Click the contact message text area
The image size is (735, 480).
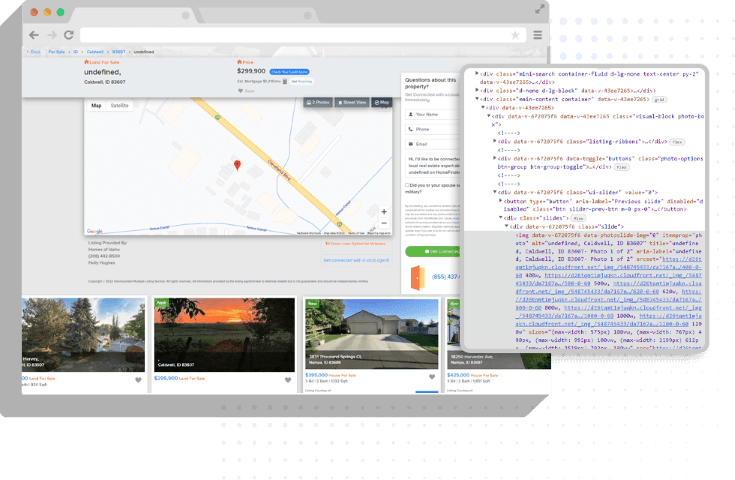pyautogui.click(x=433, y=166)
